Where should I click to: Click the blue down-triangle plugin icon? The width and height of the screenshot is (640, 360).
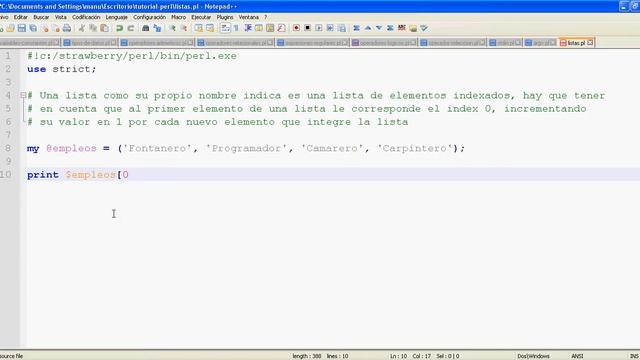click(379, 28)
